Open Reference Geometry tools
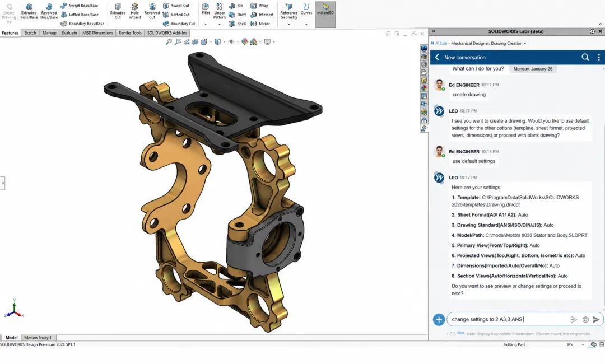The height and width of the screenshot is (364, 605). tap(288, 11)
